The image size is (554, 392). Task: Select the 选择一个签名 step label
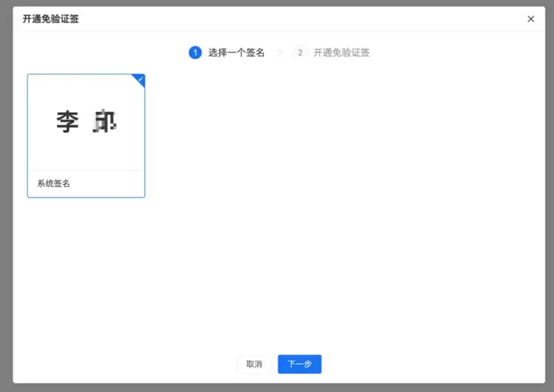pos(236,52)
